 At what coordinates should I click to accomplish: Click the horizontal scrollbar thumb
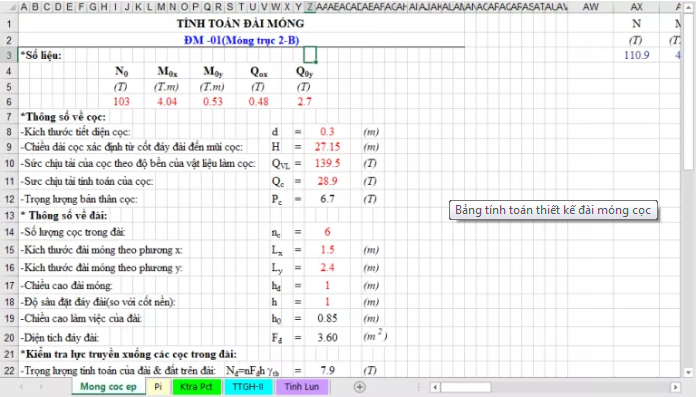tap(466, 387)
